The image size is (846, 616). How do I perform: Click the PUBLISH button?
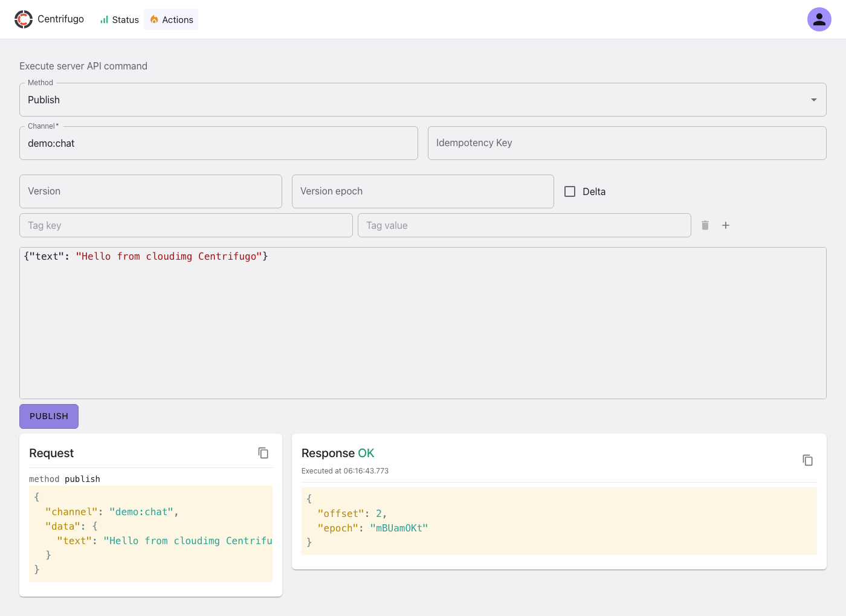pos(49,416)
